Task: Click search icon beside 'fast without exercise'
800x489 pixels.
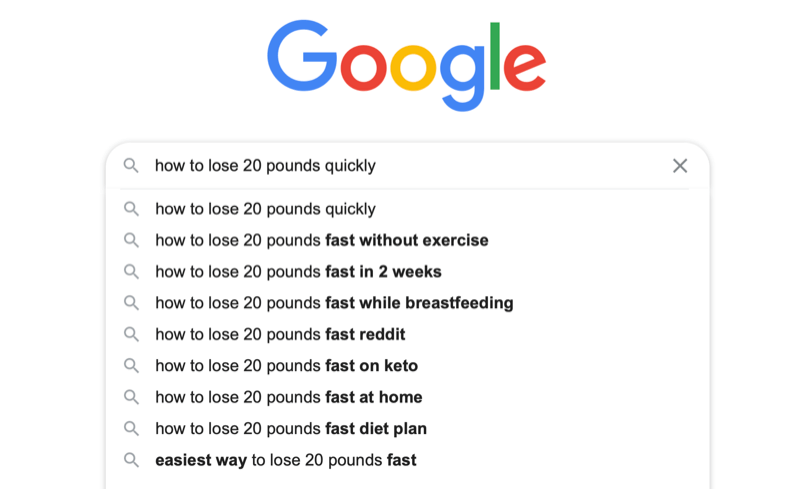Action: click(131, 240)
